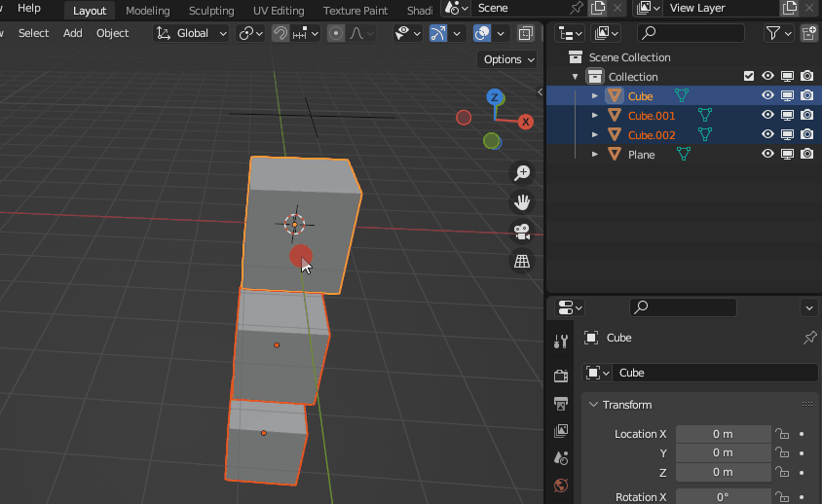Open the outliner filter dropdown

click(778, 33)
